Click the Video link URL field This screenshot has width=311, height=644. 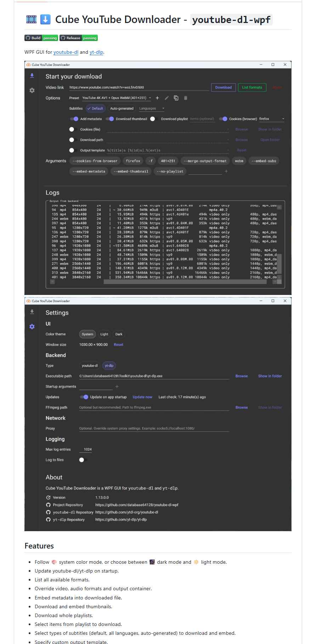139,87
